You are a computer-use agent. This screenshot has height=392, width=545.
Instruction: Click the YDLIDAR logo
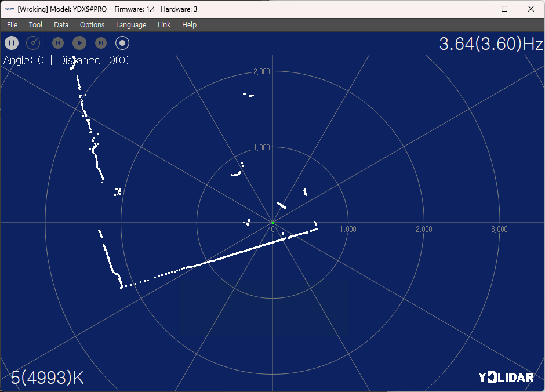tap(506, 377)
